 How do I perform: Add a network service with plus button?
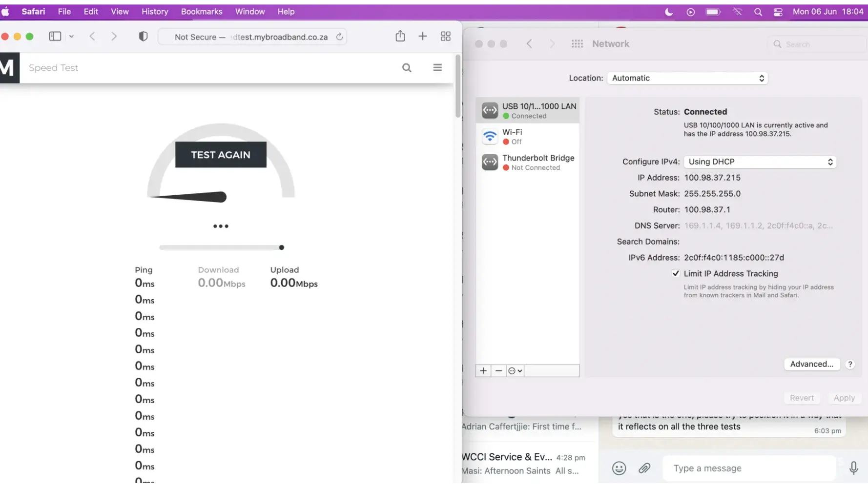click(483, 371)
